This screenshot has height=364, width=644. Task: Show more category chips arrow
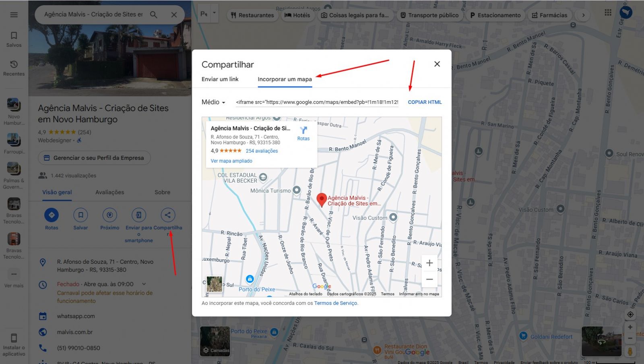coord(583,15)
